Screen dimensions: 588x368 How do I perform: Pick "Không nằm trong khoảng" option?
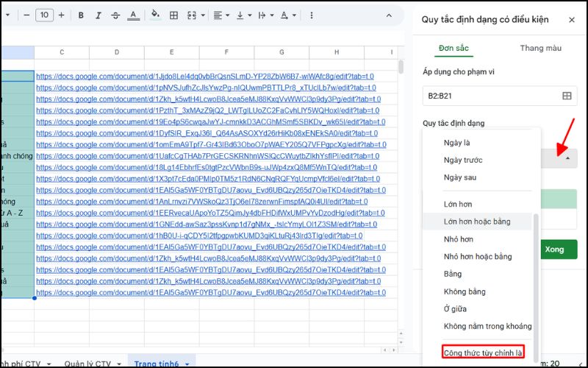(x=487, y=326)
